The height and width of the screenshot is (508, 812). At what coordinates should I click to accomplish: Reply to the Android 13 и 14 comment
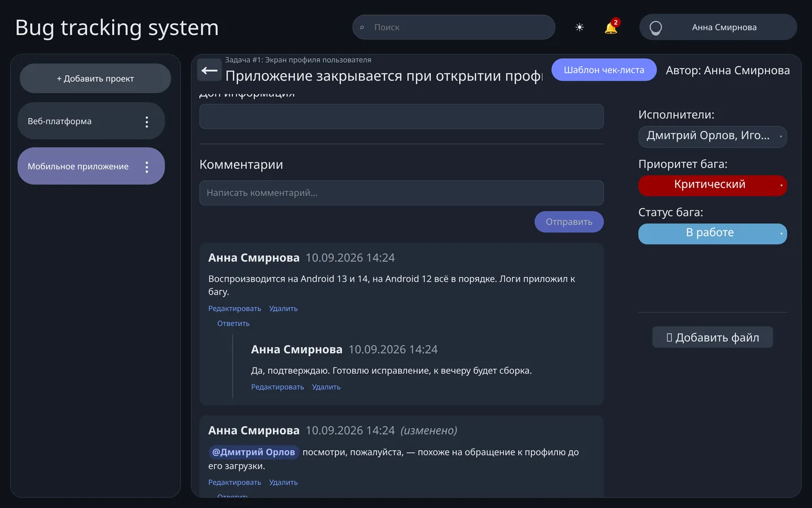pos(233,323)
